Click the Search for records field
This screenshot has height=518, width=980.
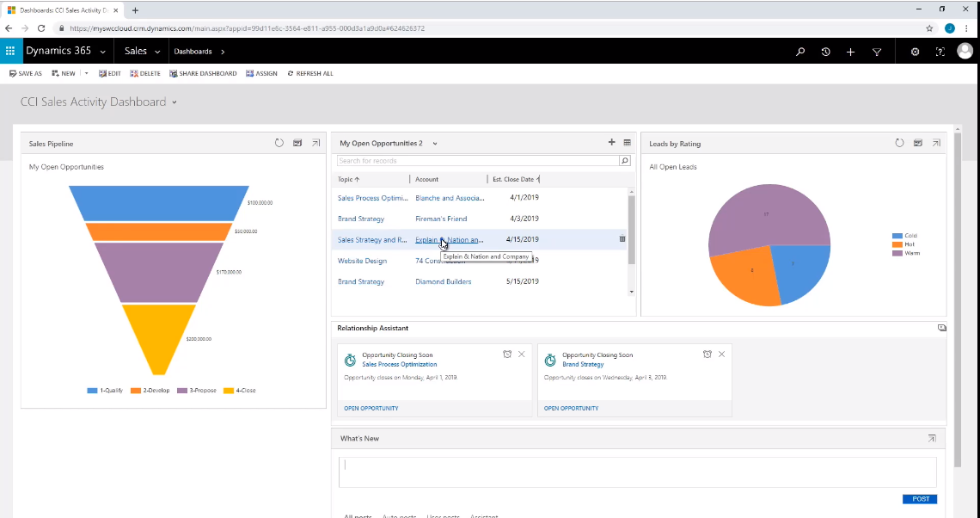[478, 161]
